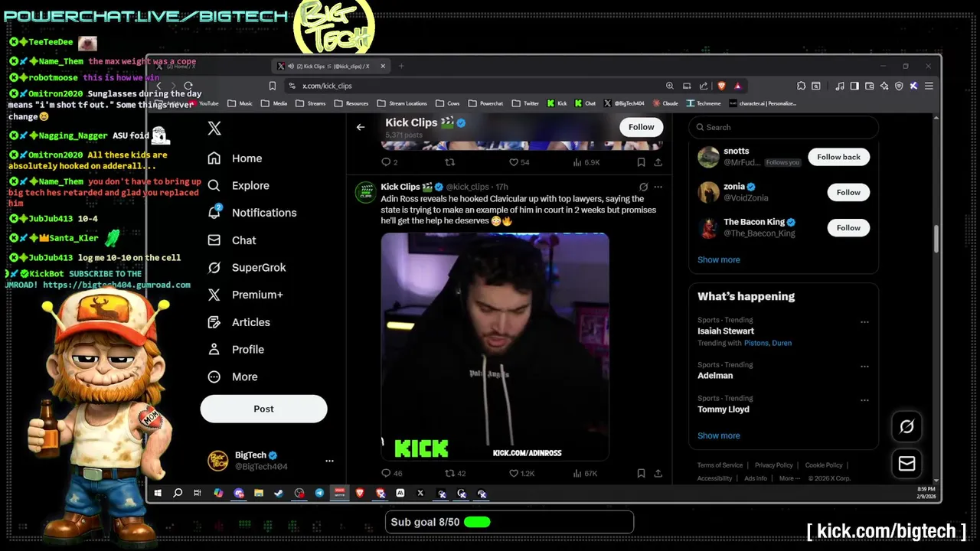The height and width of the screenshot is (551, 980).
Task: Follow zonia
Action: tap(848, 192)
